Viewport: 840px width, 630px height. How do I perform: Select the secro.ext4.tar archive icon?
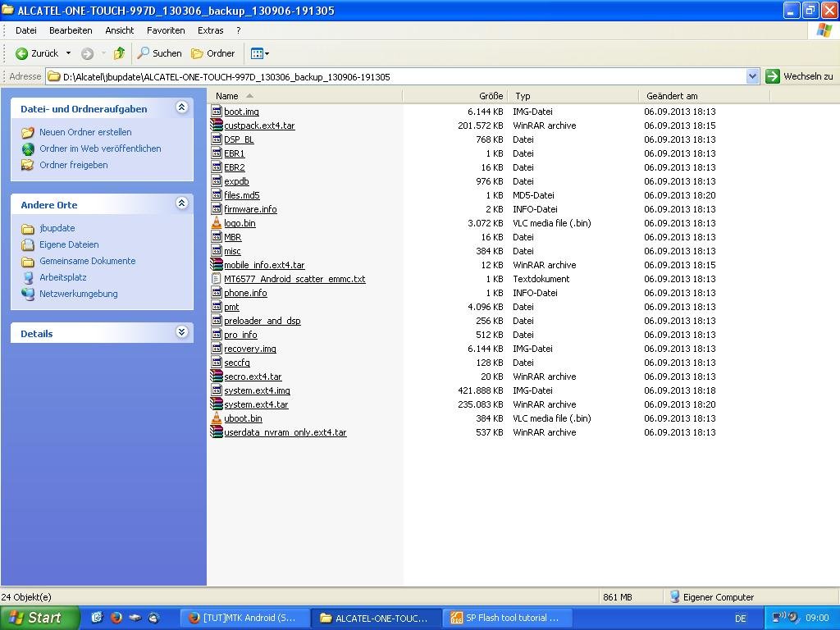coord(217,377)
